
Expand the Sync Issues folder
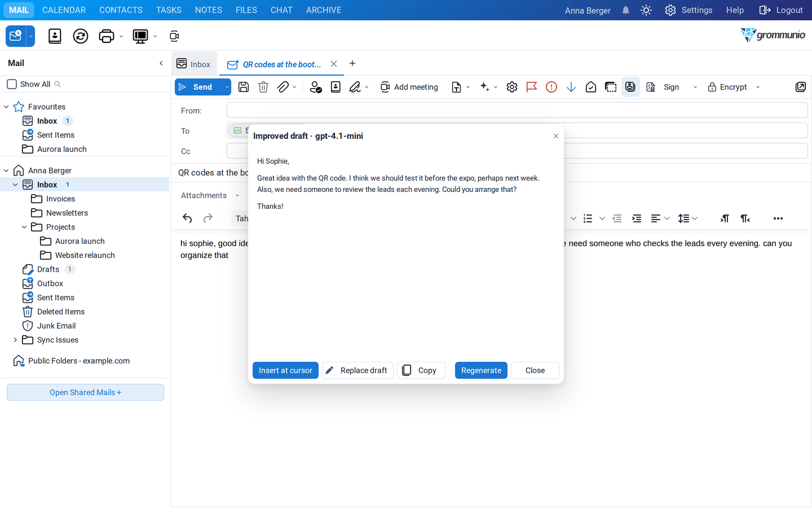(x=15, y=340)
